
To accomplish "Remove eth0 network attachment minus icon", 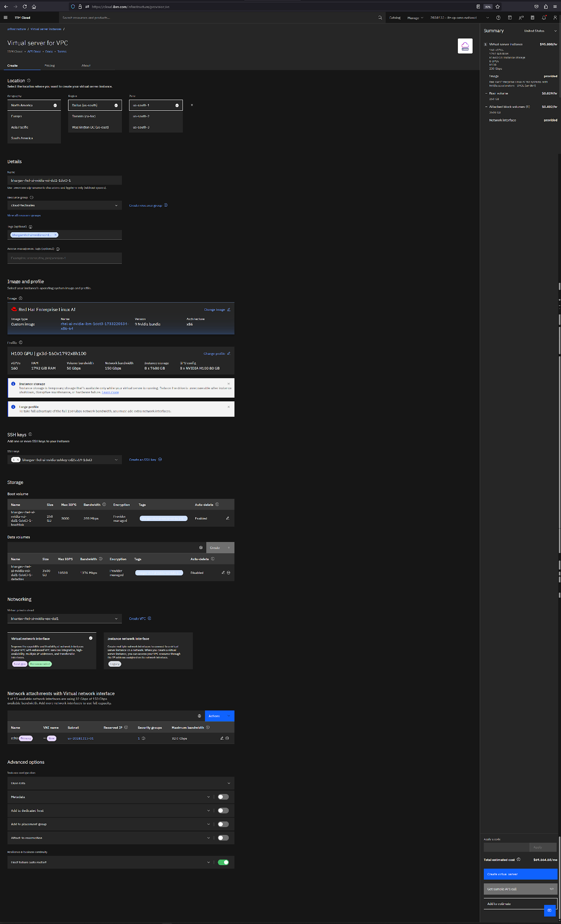I will tap(227, 738).
